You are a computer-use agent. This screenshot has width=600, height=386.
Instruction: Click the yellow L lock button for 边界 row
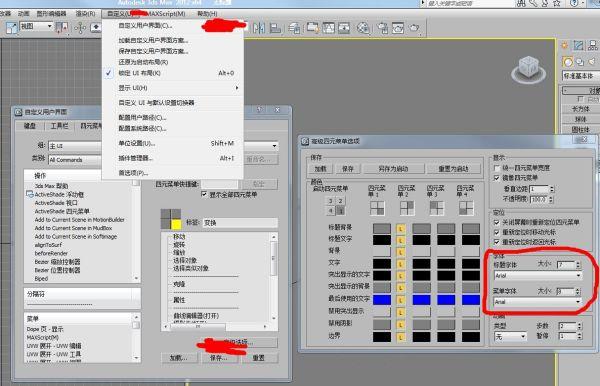click(401, 337)
